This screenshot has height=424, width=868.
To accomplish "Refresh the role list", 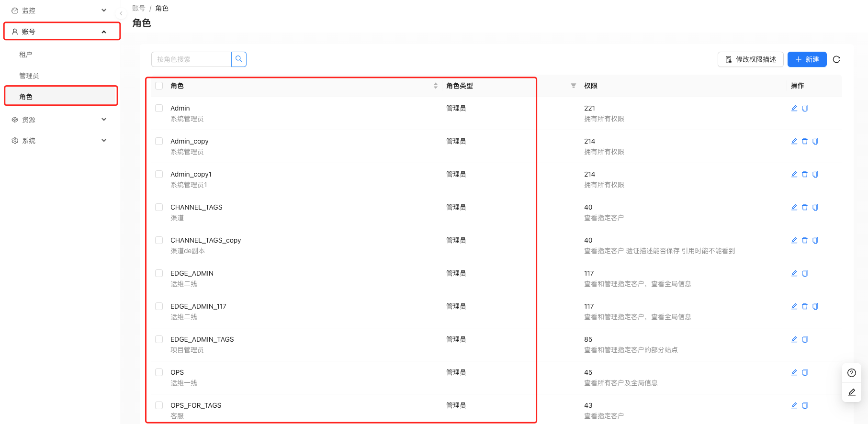I will pos(836,59).
